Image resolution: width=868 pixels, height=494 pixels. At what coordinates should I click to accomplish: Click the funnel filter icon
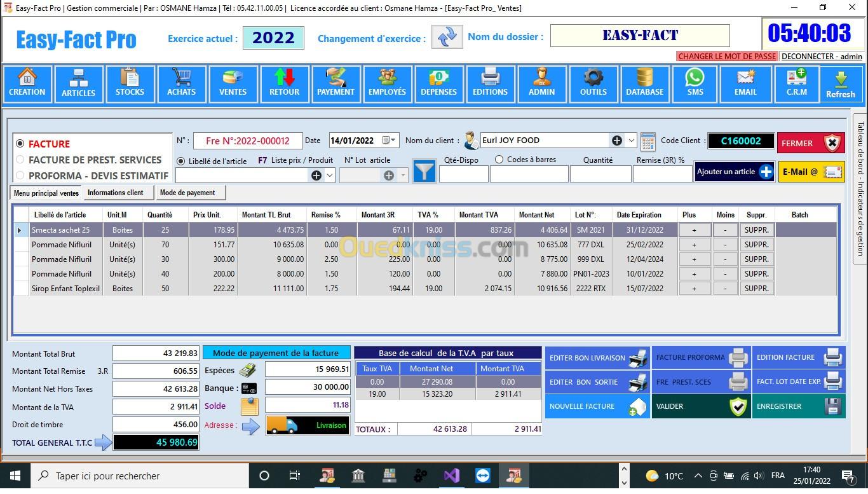pos(424,172)
